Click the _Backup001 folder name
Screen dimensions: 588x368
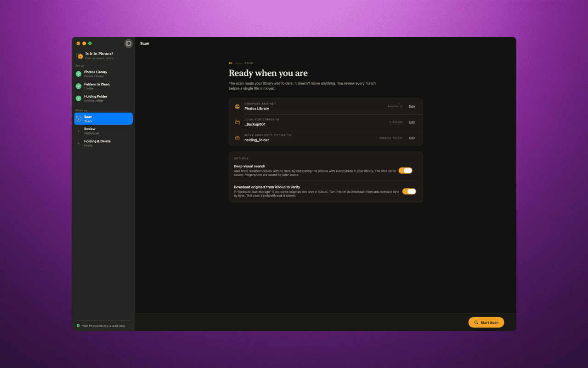click(255, 124)
